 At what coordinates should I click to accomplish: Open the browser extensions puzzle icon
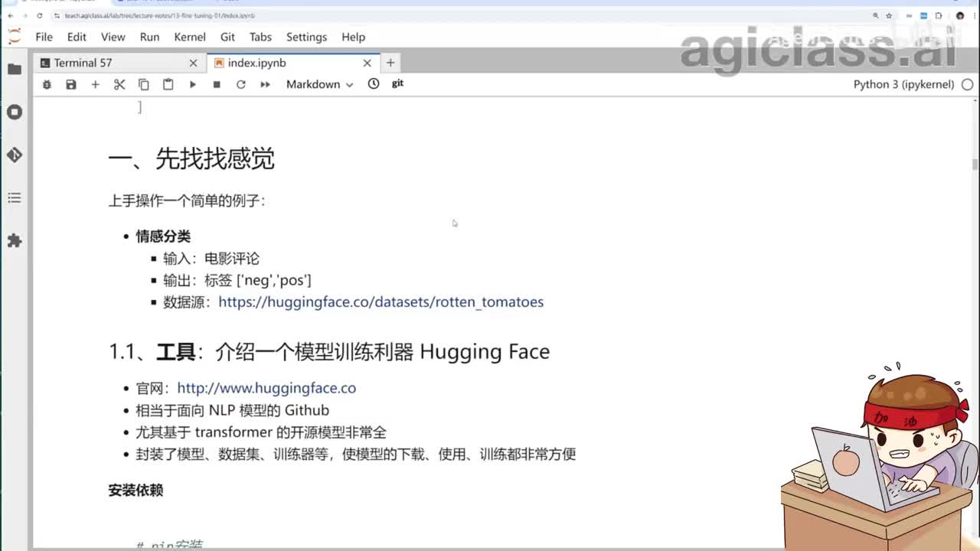point(939,15)
